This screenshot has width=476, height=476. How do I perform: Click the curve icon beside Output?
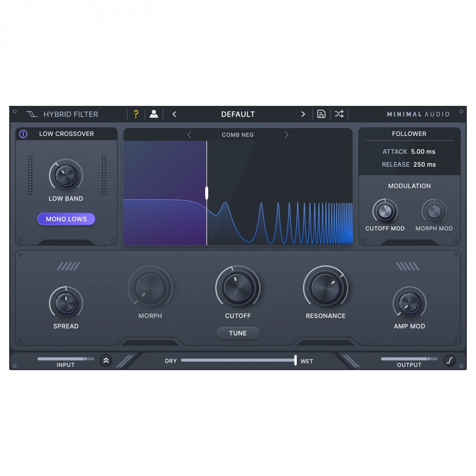point(449,361)
